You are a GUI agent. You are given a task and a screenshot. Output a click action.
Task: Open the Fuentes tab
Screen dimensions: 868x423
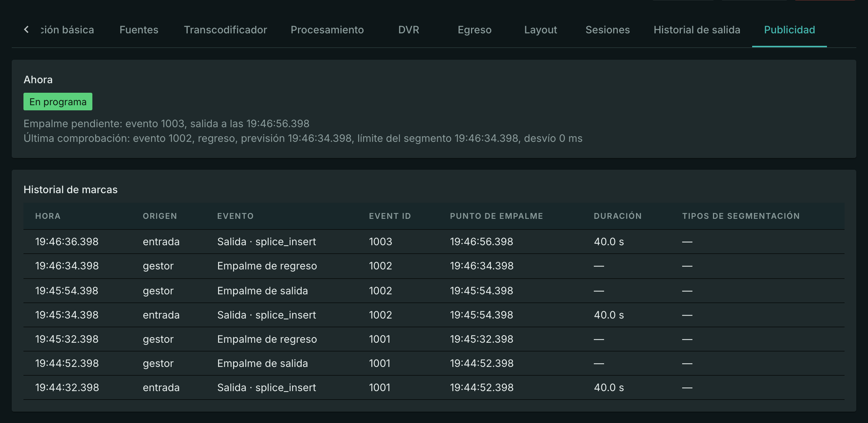click(x=139, y=30)
